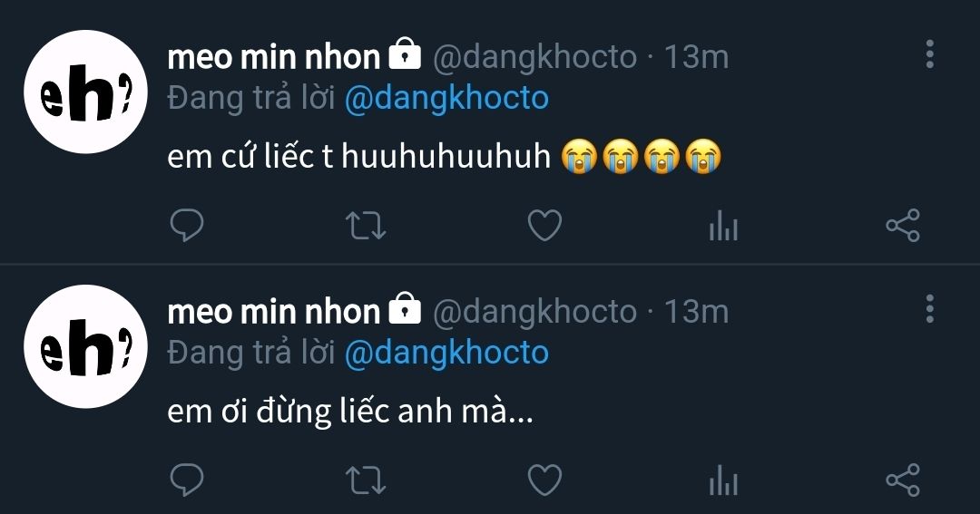Open the first tweet text 'em cứ liếc t'
Screen dimensions: 980x514
tap(358, 157)
